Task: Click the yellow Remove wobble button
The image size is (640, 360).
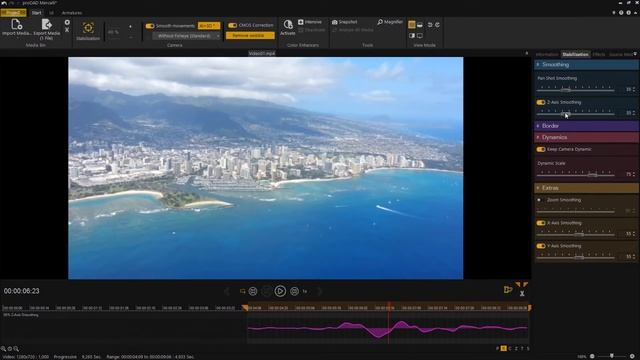Action: (250, 36)
